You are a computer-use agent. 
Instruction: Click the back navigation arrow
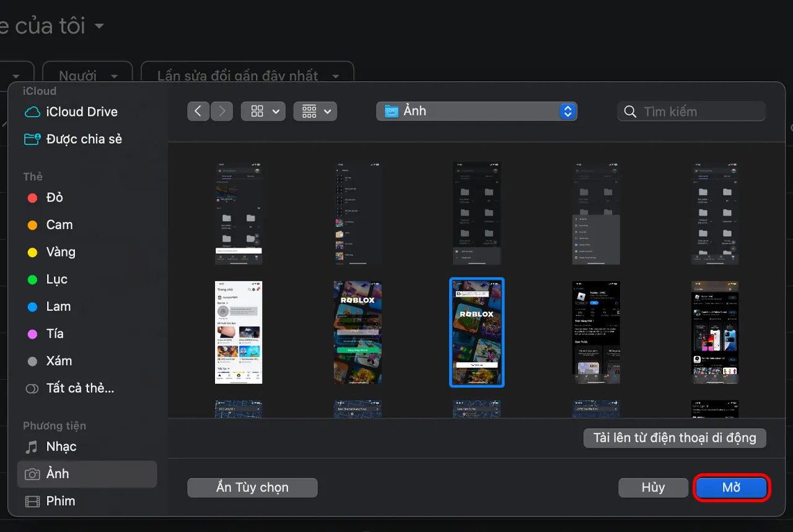(x=198, y=111)
